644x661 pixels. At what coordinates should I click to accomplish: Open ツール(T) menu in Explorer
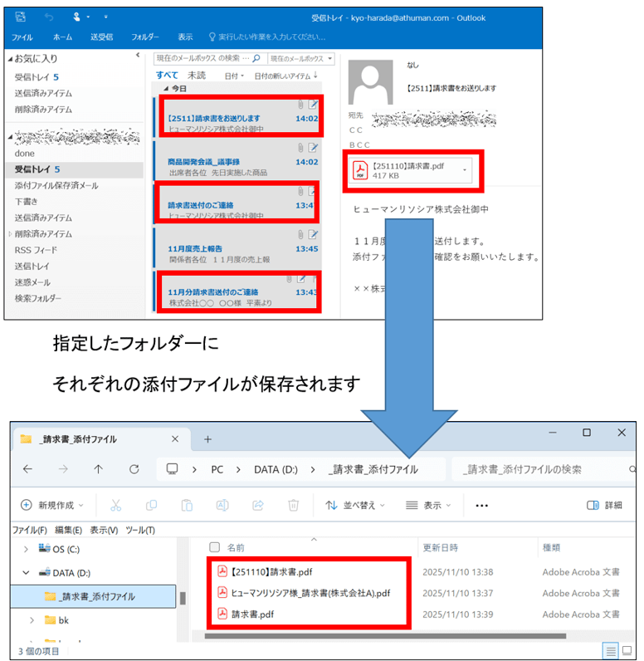click(x=140, y=530)
